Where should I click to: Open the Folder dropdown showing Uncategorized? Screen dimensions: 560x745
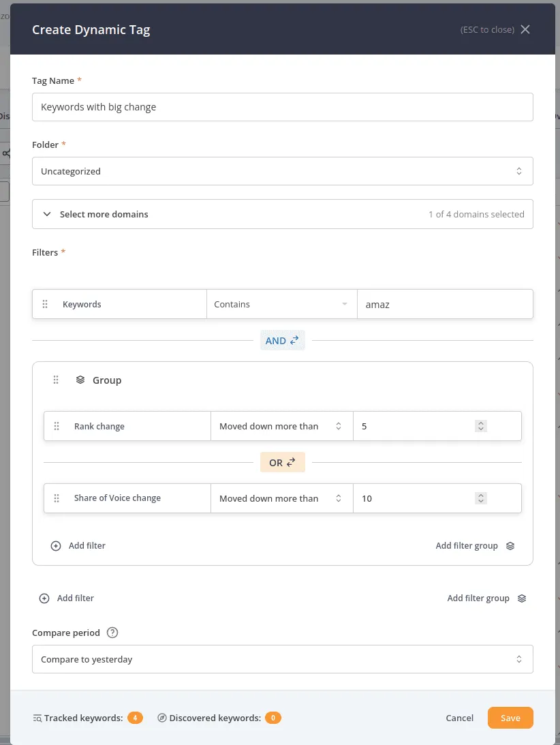coord(282,171)
